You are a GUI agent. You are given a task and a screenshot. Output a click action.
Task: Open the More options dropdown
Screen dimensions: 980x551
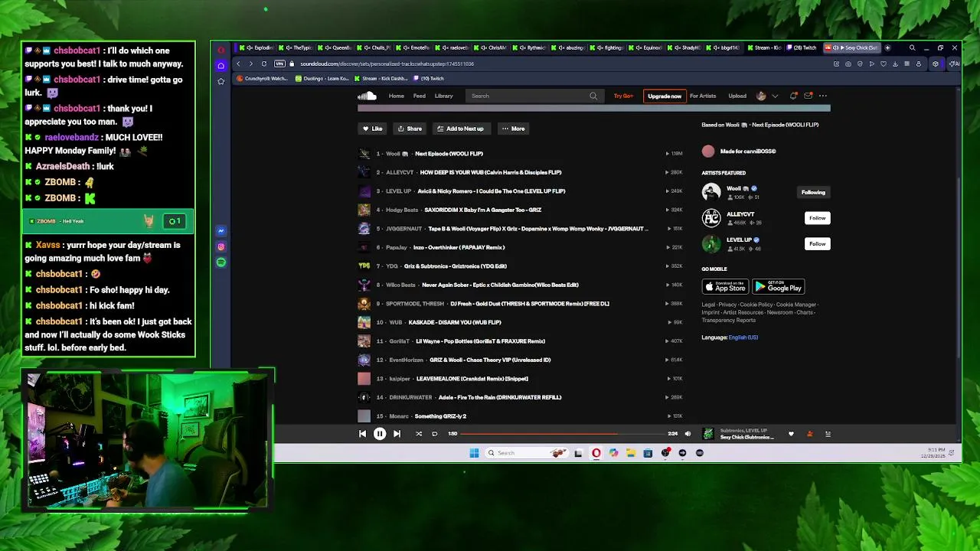pyautogui.click(x=513, y=129)
